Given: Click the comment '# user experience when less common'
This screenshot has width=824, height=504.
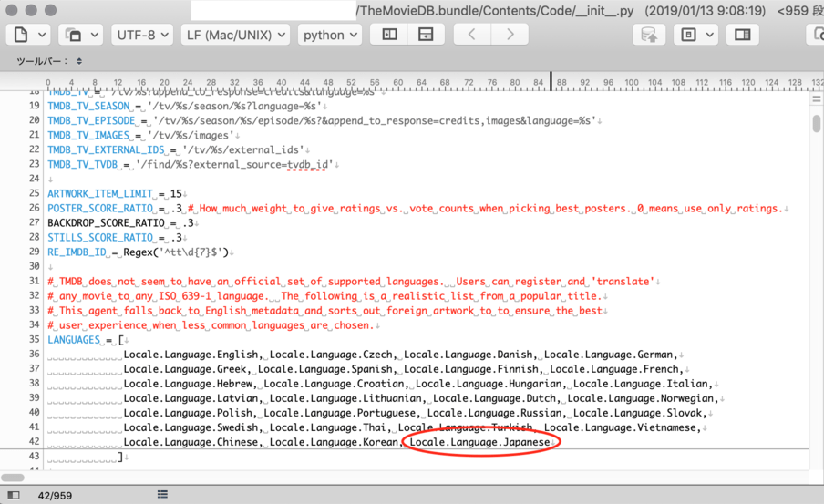Looking at the screenshot, I should point(211,325).
